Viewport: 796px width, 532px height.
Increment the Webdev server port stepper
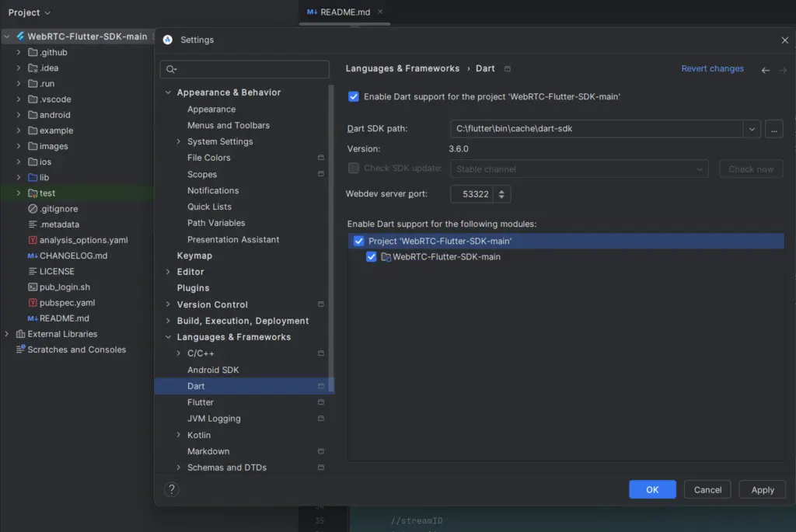point(501,191)
